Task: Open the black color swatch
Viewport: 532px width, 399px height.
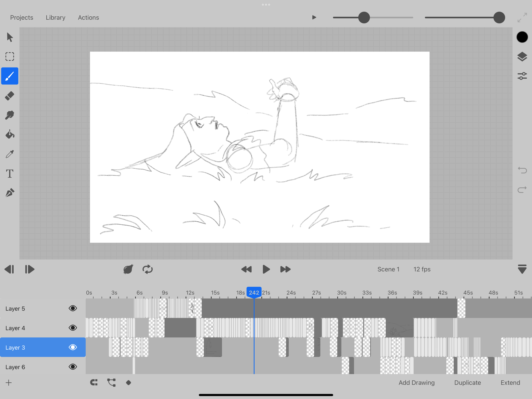Action: [522, 37]
